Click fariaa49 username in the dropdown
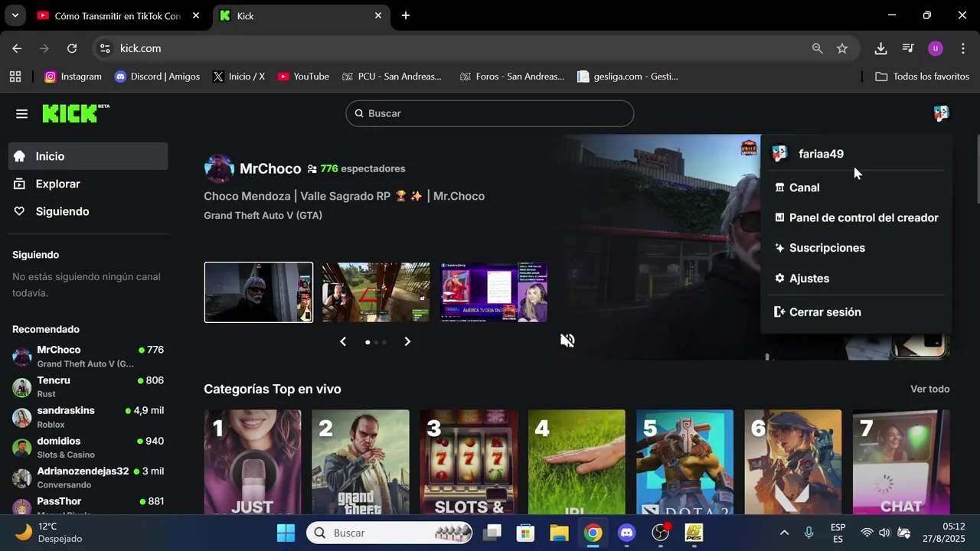The width and height of the screenshot is (980, 551). pyautogui.click(x=821, y=154)
